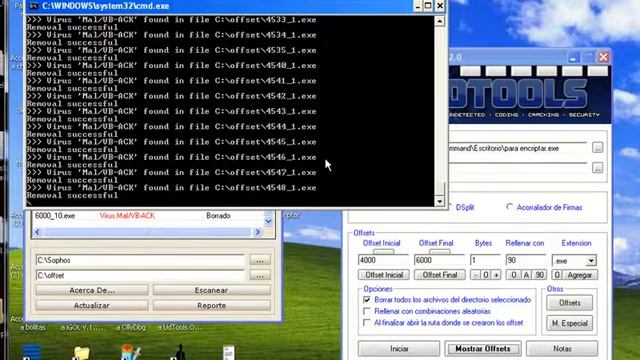This screenshot has width=640, height=360.
Task: Enable 'Al finalizar abrir la ruta' checkbox
Action: pos(367,322)
